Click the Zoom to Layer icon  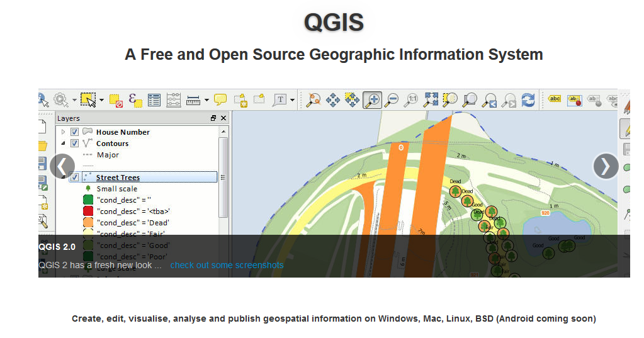(x=470, y=100)
